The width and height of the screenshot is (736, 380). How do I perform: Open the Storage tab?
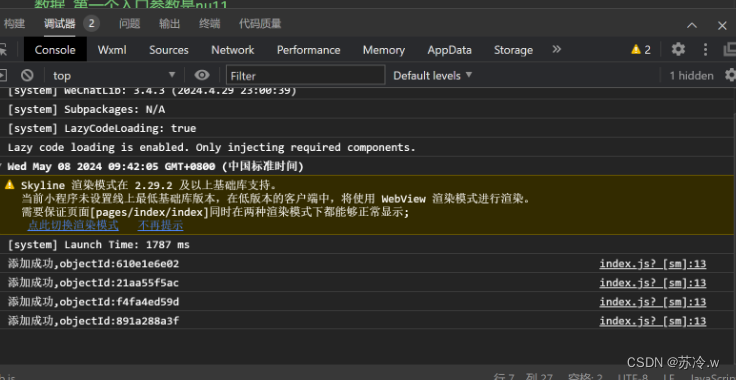coord(513,50)
